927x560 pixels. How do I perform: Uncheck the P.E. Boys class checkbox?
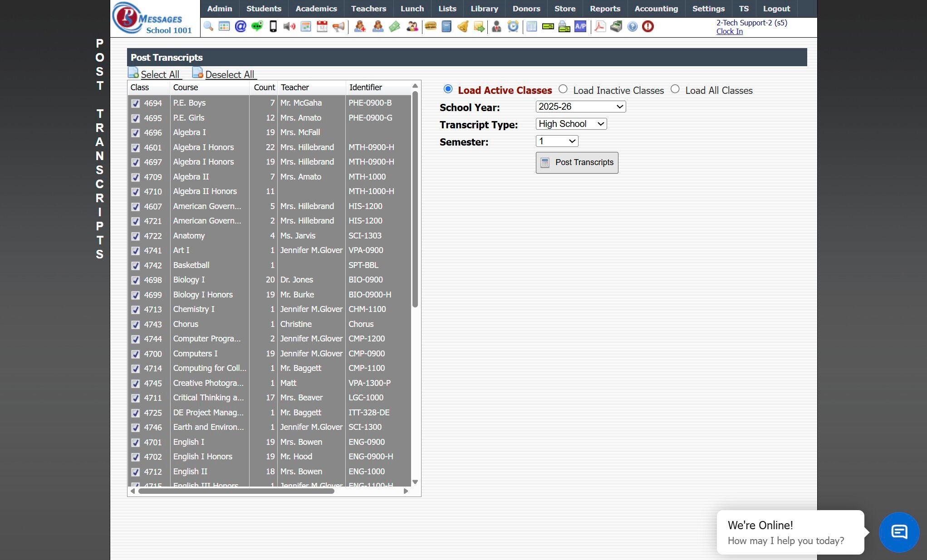tap(135, 103)
